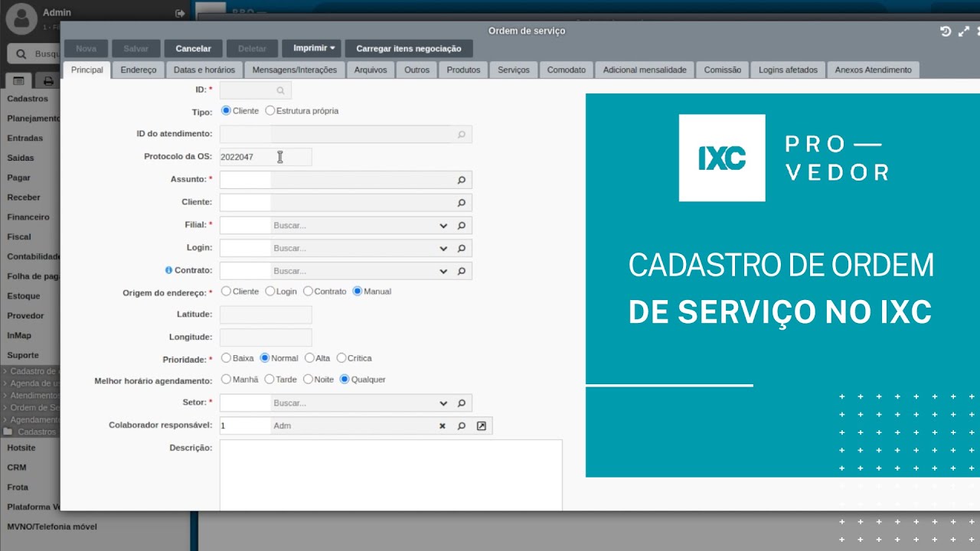Click the magnifier icon in the ID field
The image size is (980, 551).
click(281, 90)
